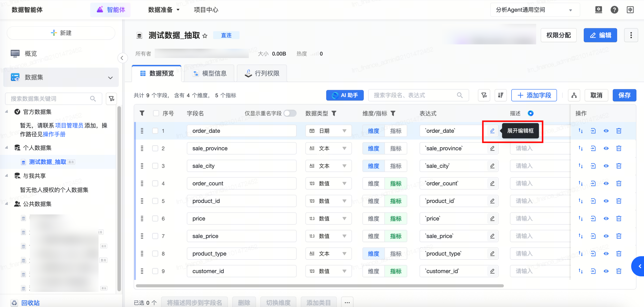Image resolution: width=644 pixels, height=307 pixels.
Task: Hide the price field via eye icon
Action: pyautogui.click(x=606, y=219)
